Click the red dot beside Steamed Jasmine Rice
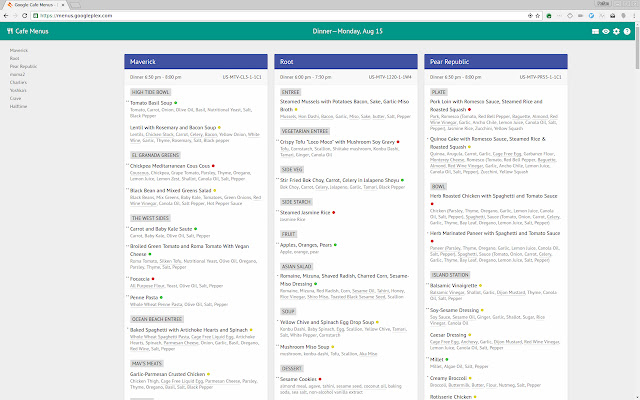640x400 pixels. point(334,213)
